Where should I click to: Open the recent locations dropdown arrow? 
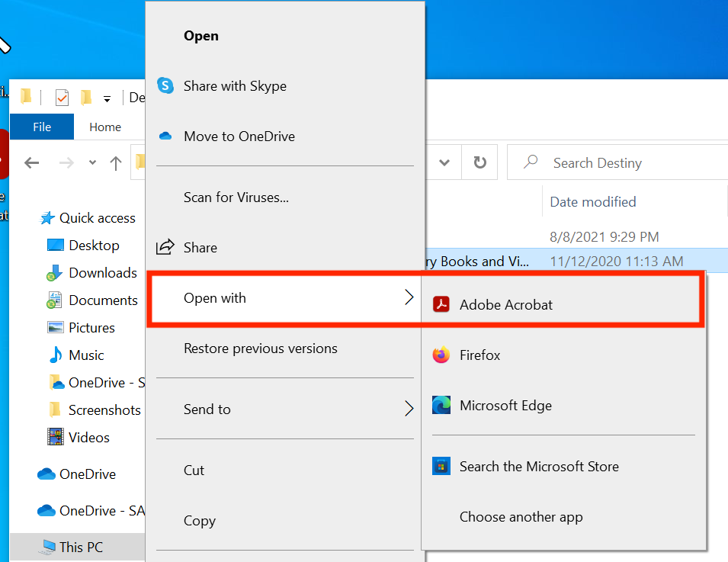(92, 162)
